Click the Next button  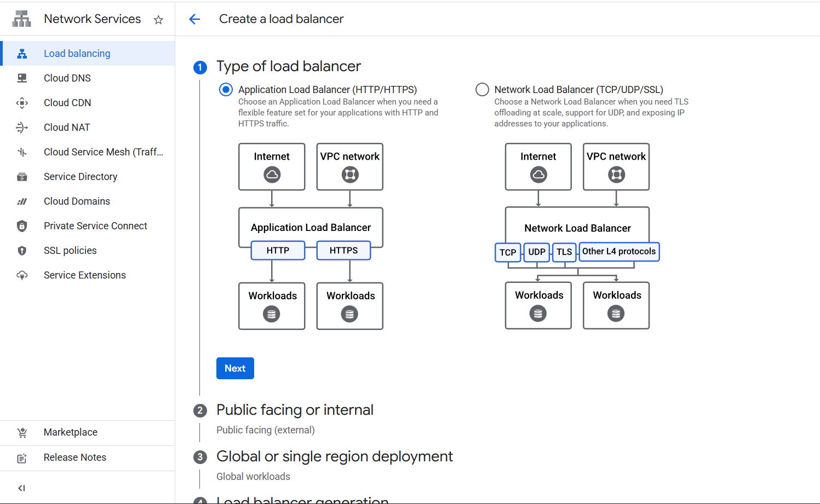[235, 368]
